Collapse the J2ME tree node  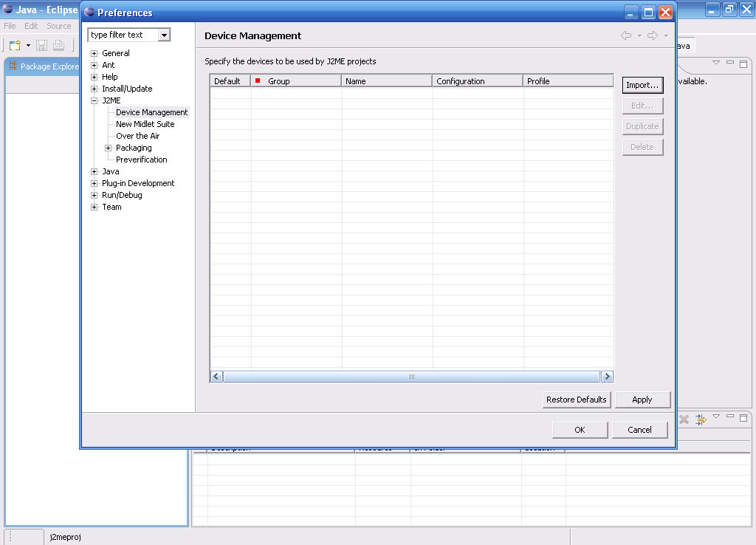[x=94, y=100]
